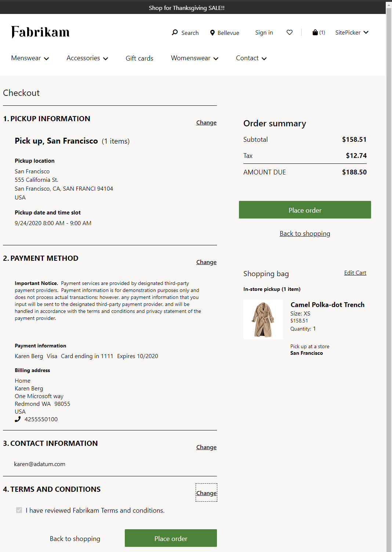Open Edit Cart link in Shopping bag

coord(355,273)
